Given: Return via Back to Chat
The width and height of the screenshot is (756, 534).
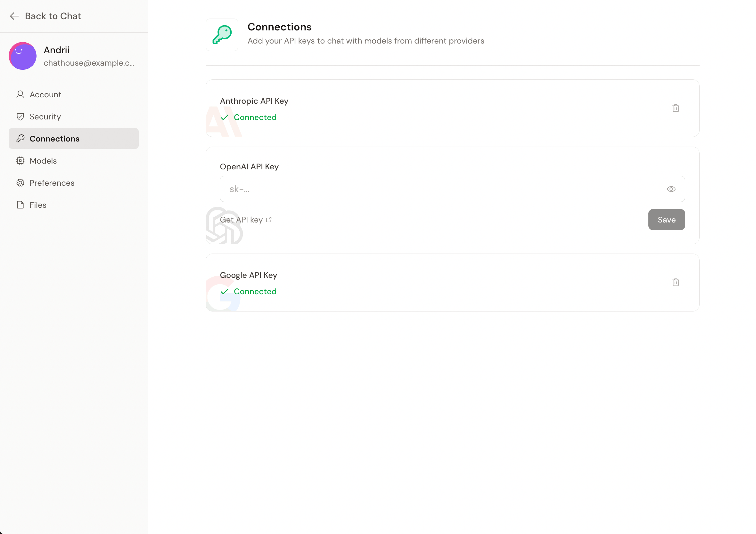Looking at the screenshot, I should click(53, 16).
